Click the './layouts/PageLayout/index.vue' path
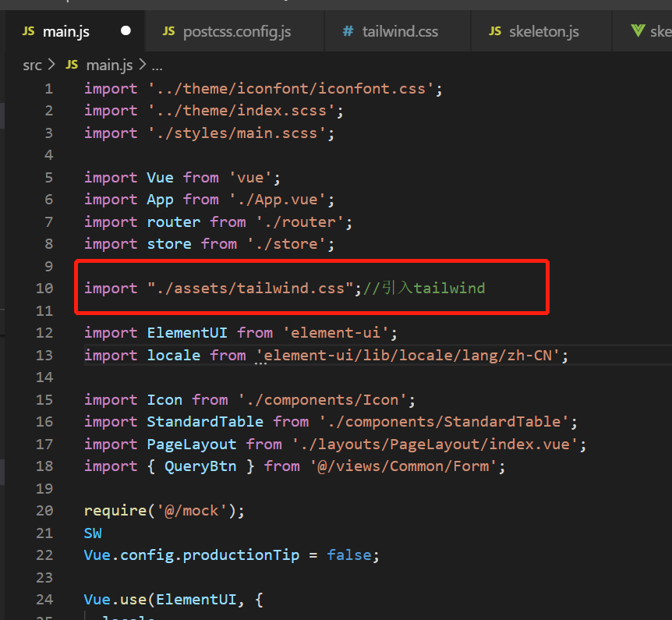Image resolution: width=672 pixels, height=620 pixels. click(x=434, y=444)
